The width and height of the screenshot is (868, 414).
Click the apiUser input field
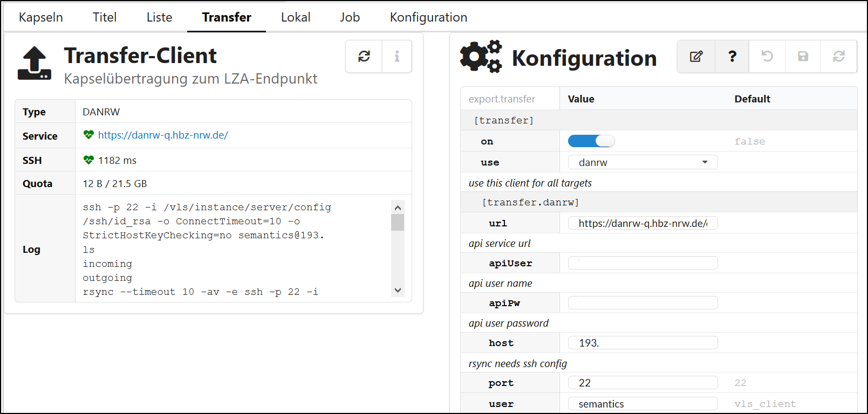[643, 263]
